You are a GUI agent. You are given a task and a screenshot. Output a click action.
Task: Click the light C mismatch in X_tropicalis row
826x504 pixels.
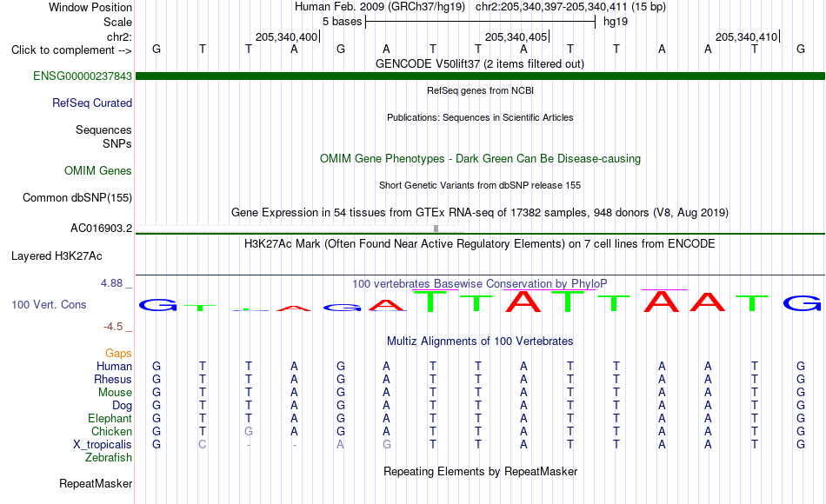pos(203,445)
